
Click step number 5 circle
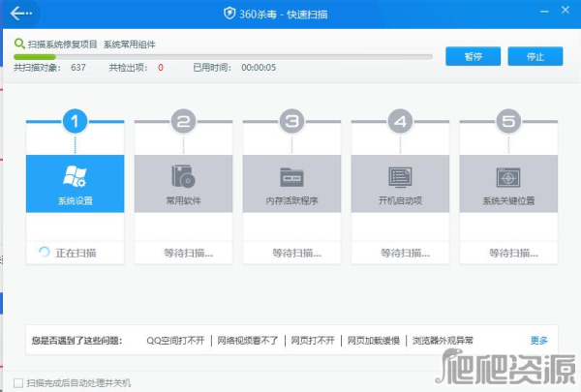click(508, 121)
